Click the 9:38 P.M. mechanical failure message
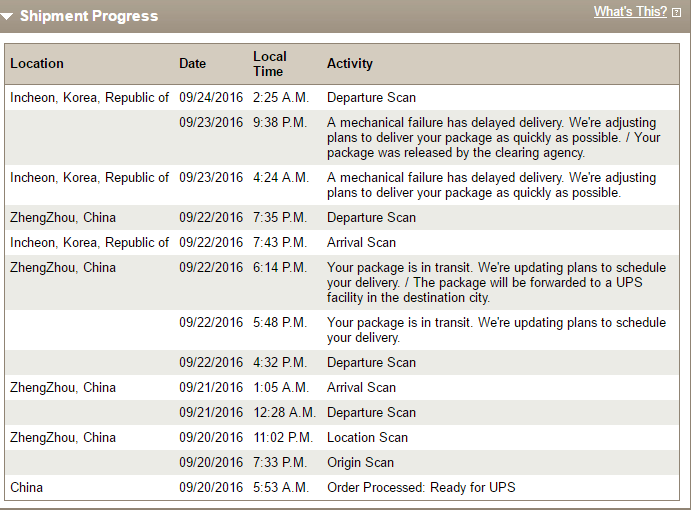 point(494,138)
